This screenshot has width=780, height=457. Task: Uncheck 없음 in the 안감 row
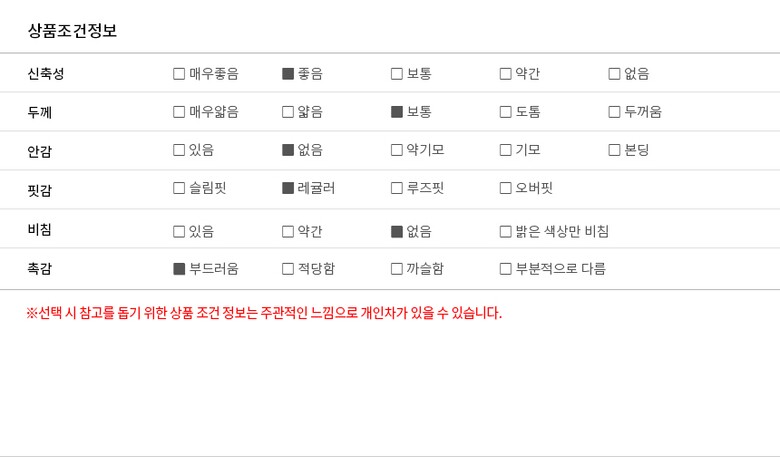point(288,150)
